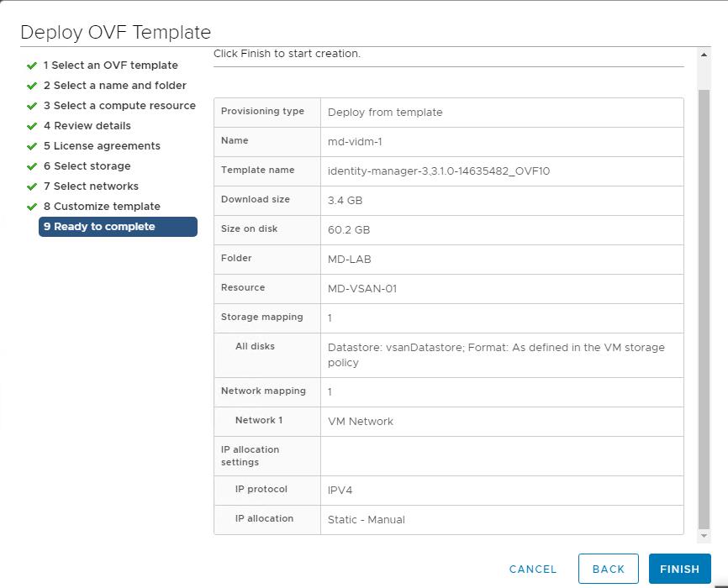
Task: Click green checkmark beside Review details
Action: pyautogui.click(x=32, y=126)
